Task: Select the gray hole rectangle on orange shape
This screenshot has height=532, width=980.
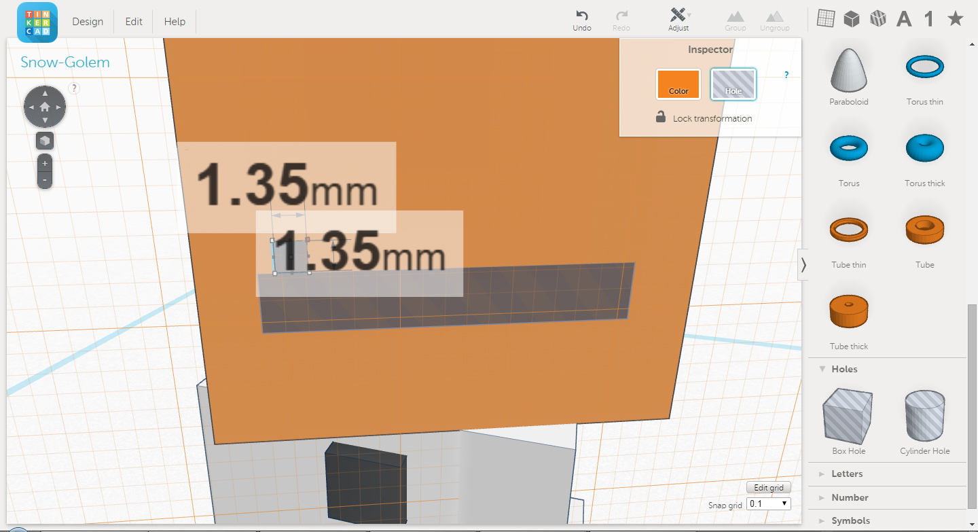Action: pos(447,298)
